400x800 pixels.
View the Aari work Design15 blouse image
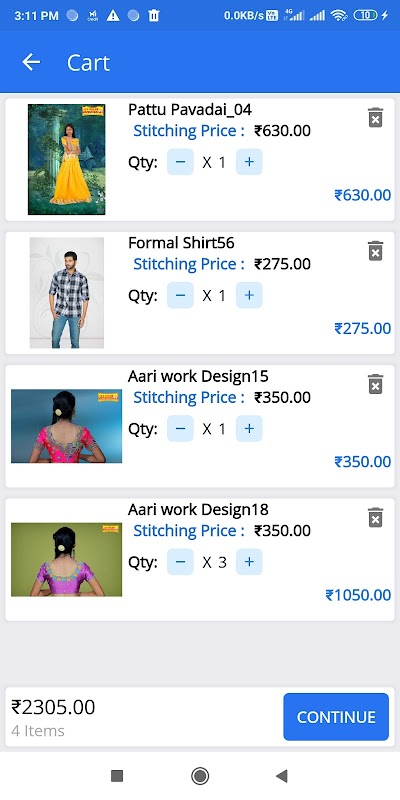(x=66, y=427)
